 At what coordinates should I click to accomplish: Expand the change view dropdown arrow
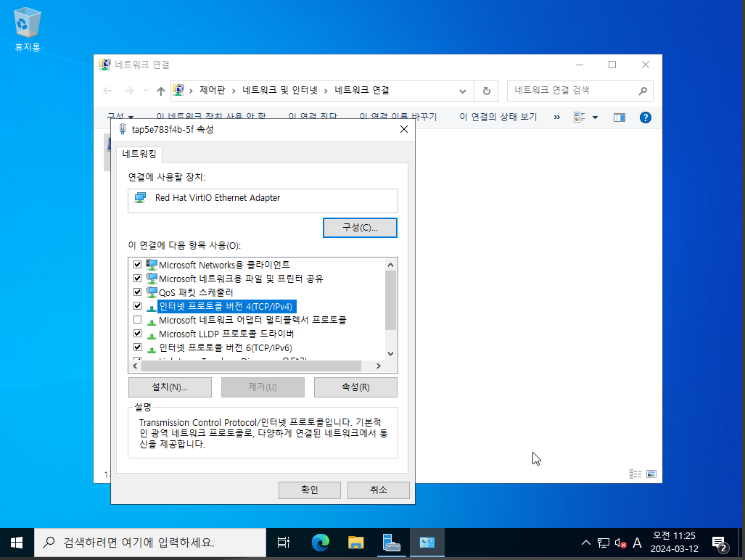pyautogui.click(x=595, y=118)
